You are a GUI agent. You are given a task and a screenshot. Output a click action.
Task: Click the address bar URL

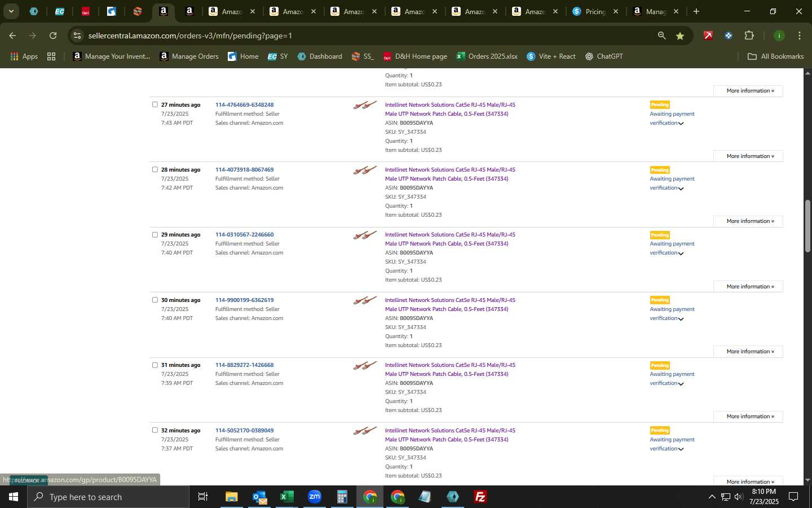pyautogui.click(x=190, y=36)
